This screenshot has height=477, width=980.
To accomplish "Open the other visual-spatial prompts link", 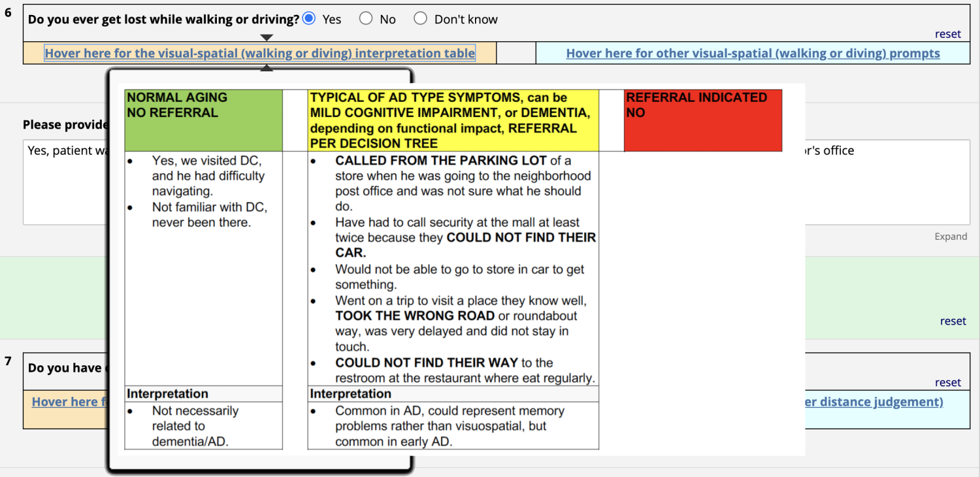I will tap(753, 54).
